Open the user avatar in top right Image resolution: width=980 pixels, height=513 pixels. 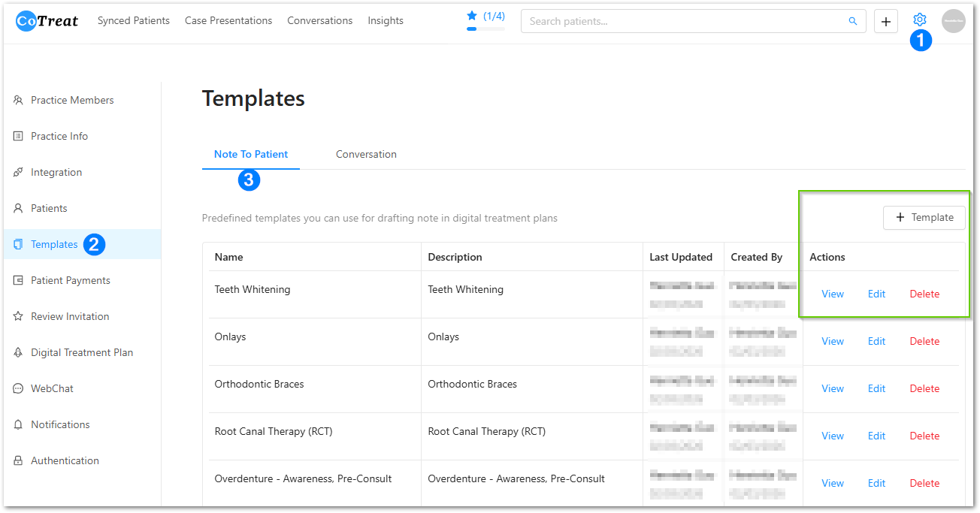click(x=953, y=21)
